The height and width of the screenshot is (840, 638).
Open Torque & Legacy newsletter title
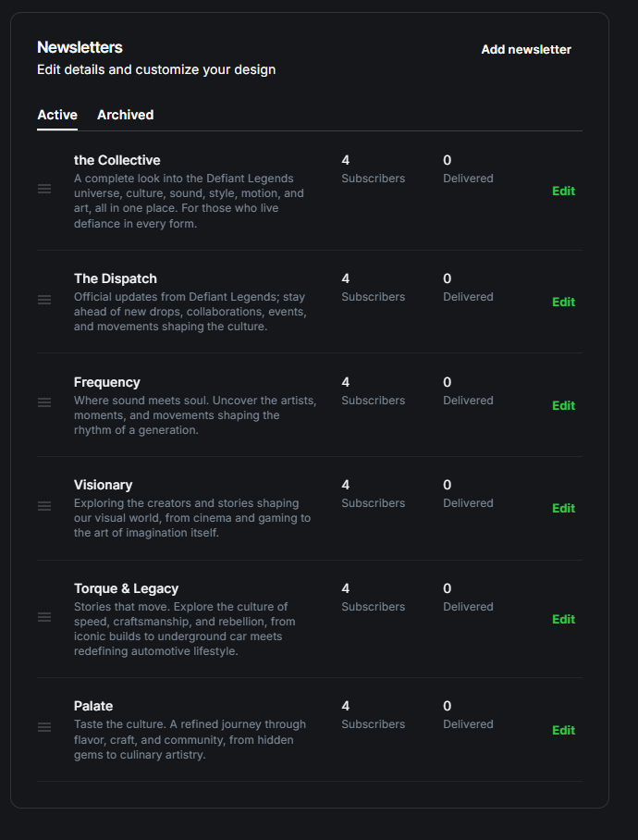pos(126,588)
